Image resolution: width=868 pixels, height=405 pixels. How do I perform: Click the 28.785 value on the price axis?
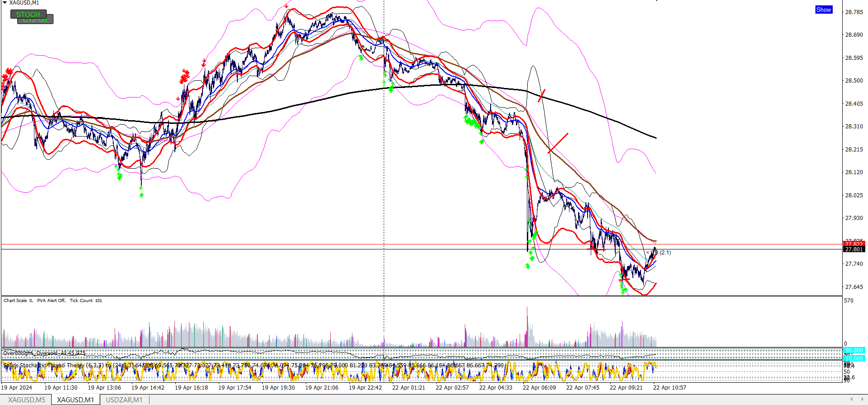[x=854, y=12]
